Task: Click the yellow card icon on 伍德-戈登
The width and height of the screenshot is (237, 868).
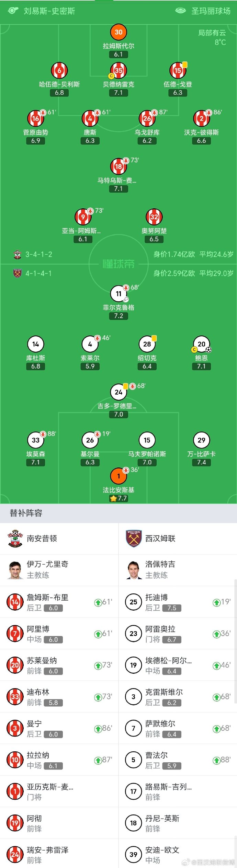Action: 185,64
